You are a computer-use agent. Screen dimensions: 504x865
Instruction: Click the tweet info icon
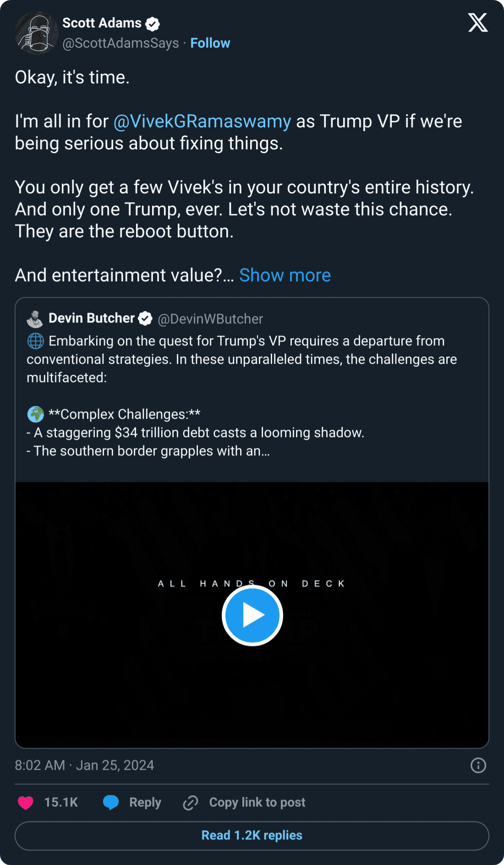tap(478, 765)
